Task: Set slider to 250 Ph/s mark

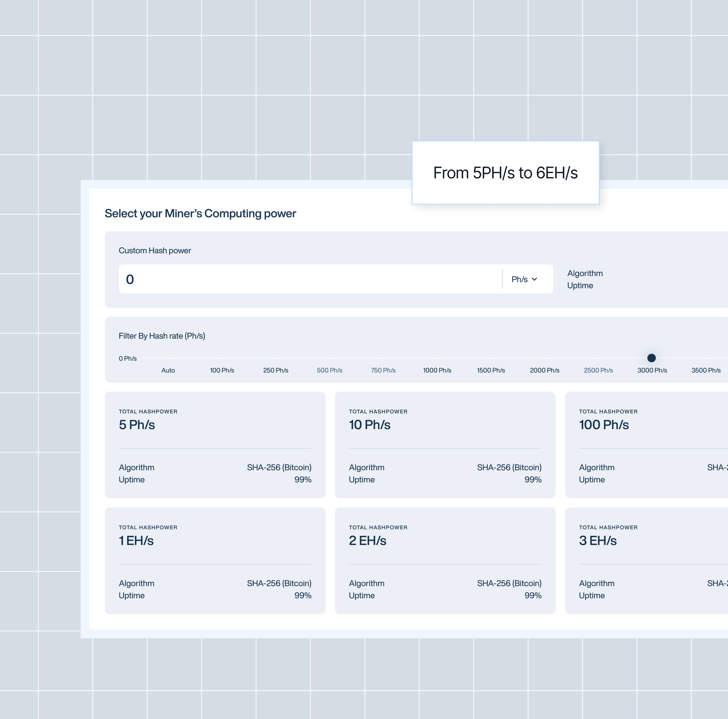Action: [x=276, y=370]
